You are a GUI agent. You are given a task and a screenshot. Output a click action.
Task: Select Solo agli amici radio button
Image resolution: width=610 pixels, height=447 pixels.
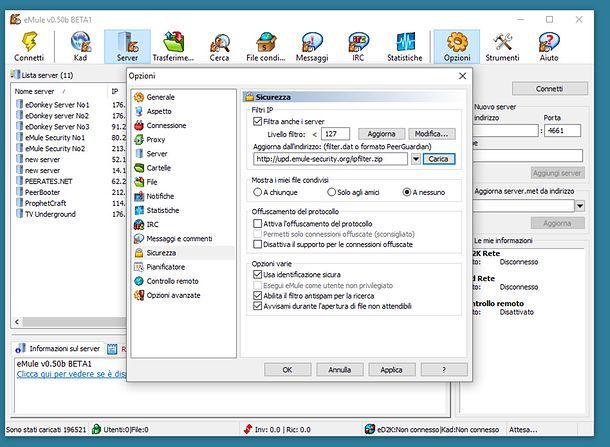pos(331,192)
